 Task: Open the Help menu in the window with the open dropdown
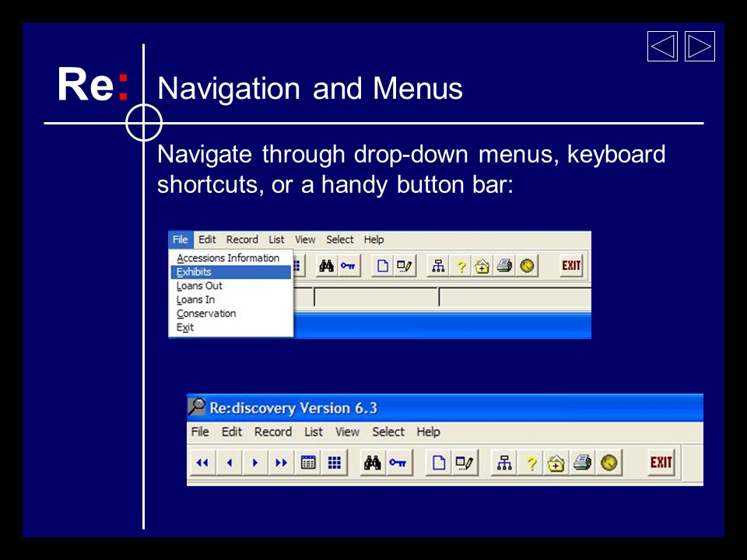coord(374,240)
